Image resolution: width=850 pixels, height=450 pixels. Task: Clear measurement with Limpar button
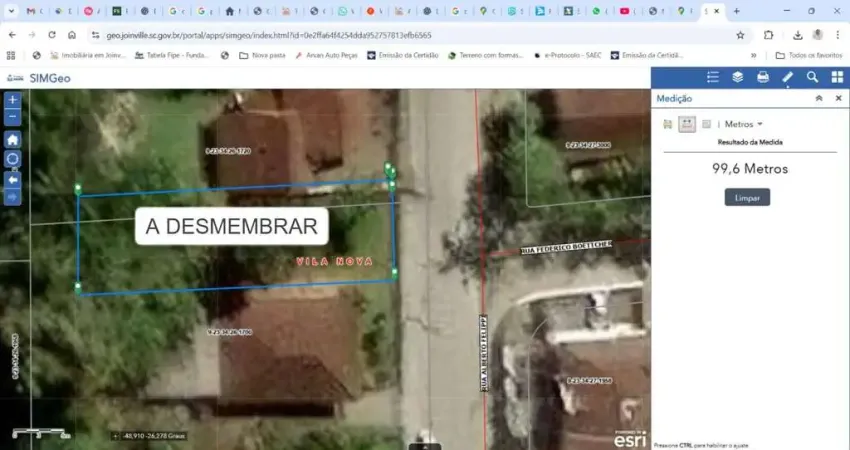tap(747, 197)
